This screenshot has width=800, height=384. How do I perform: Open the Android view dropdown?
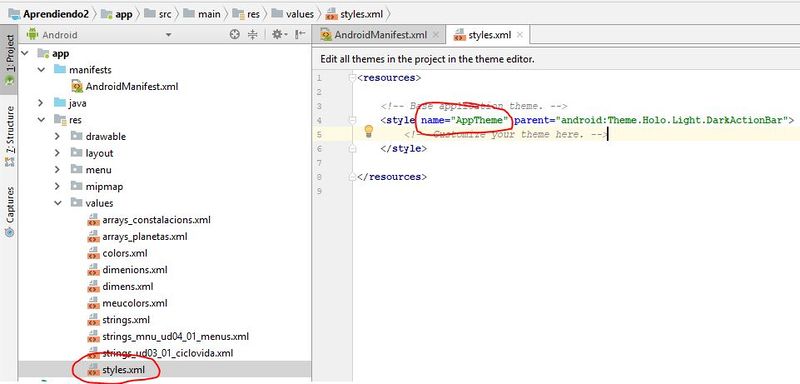169,35
